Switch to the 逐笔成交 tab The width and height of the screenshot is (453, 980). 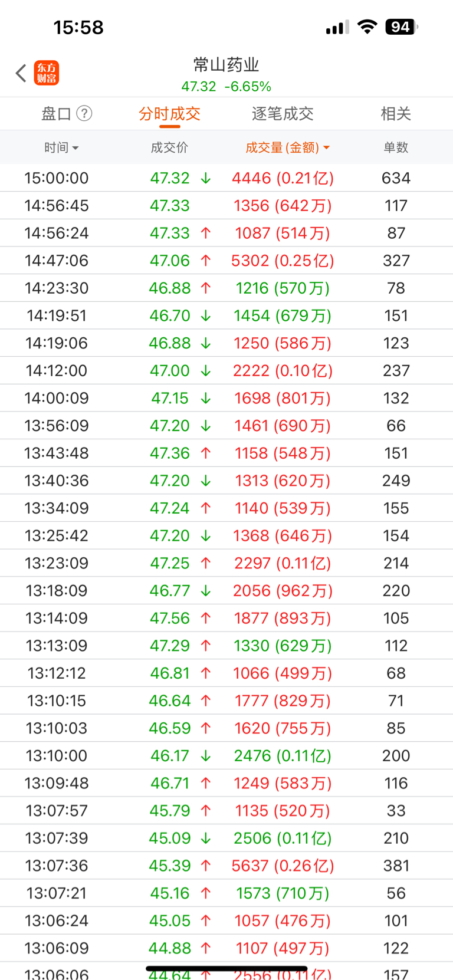[283, 114]
